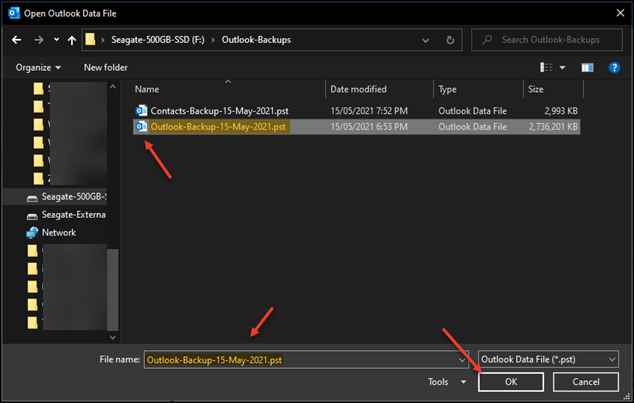
Task: Click the forward navigation arrow
Action: (x=38, y=40)
